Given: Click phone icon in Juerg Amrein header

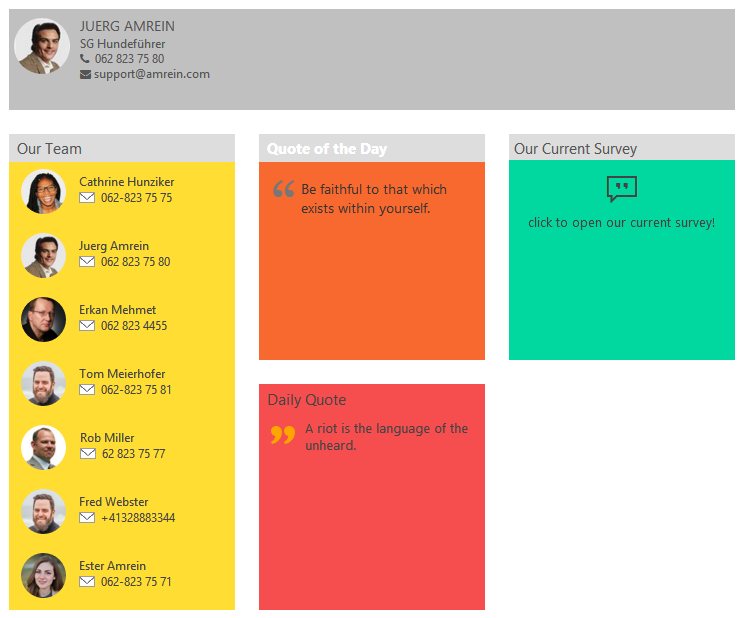Looking at the screenshot, I should tap(85, 59).
